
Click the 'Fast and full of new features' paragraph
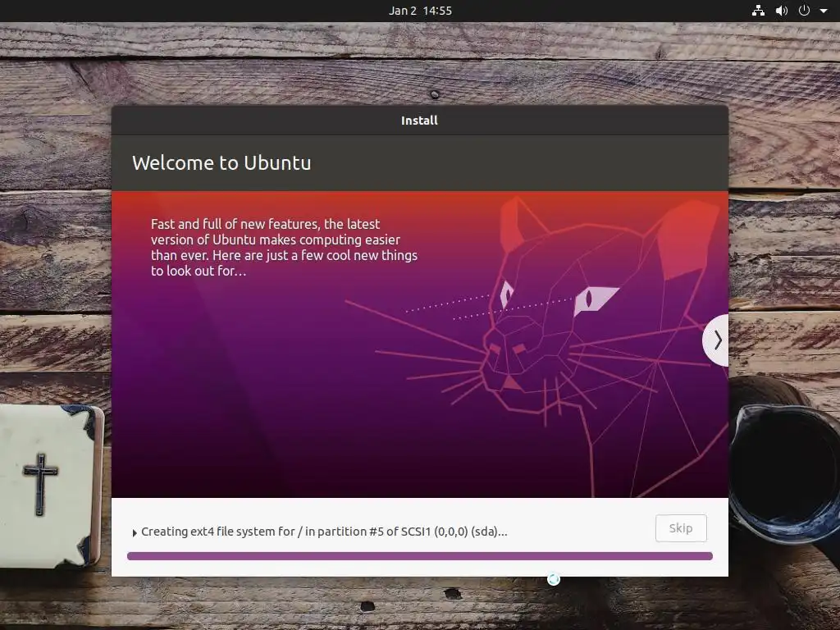click(x=284, y=248)
